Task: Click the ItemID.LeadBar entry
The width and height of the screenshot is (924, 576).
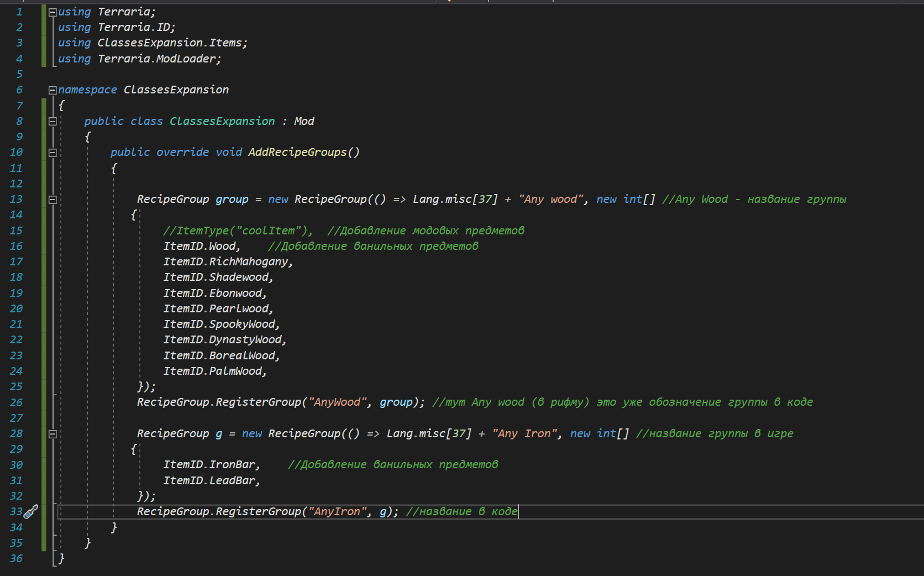Action: [x=212, y=480]
